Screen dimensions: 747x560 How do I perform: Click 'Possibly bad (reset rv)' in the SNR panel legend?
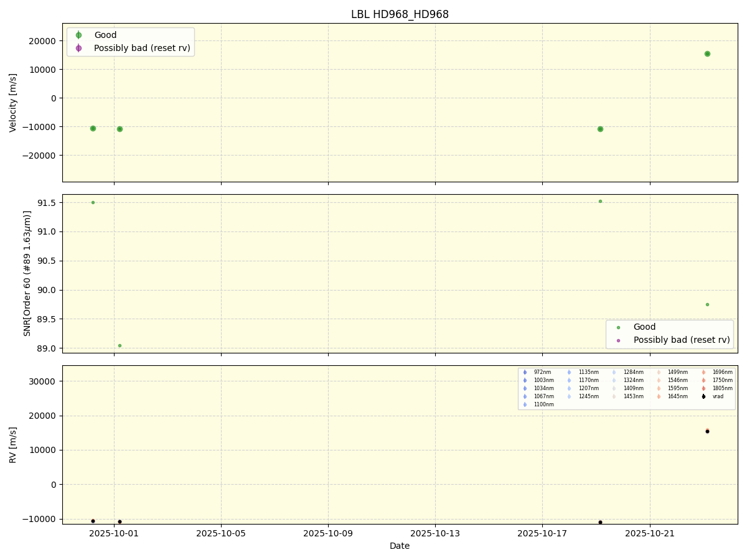click(682, 340)
